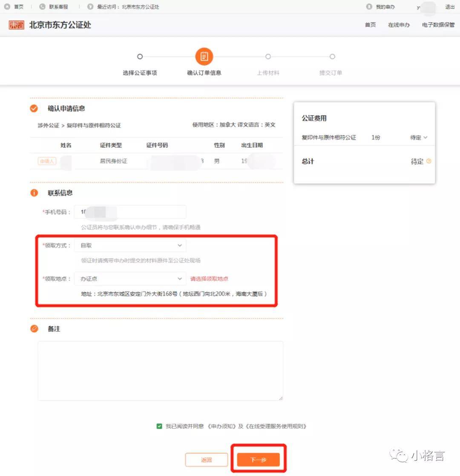This screenshot has height=476, width=460.
Task: Open the 领取地点 dropdown
Action: 130,279
